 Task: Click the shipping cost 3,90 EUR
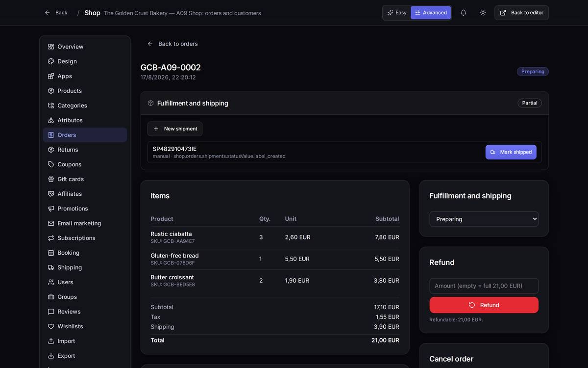(x=387, y=327)
